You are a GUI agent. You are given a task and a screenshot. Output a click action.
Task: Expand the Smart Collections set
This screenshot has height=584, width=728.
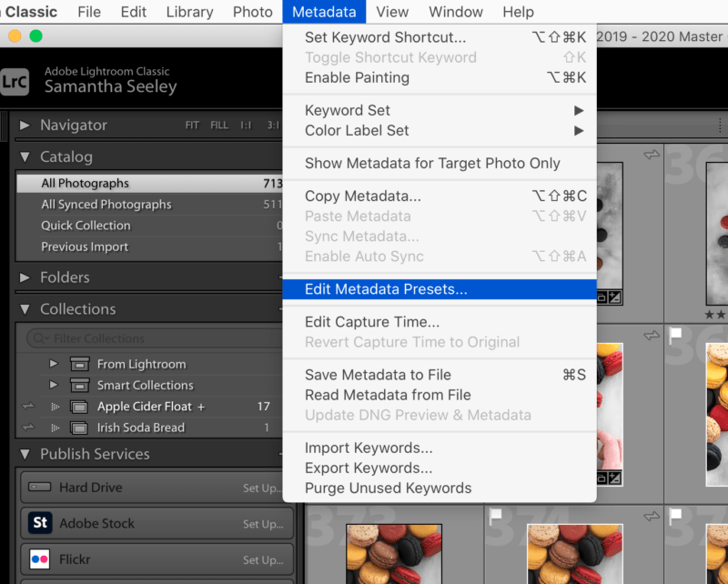click(54, 385)
